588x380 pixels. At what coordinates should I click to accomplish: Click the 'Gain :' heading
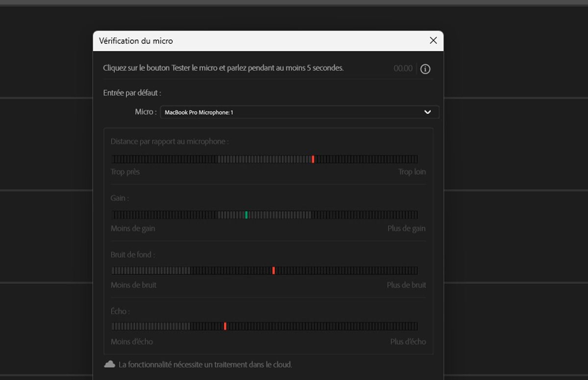[120, 198]
